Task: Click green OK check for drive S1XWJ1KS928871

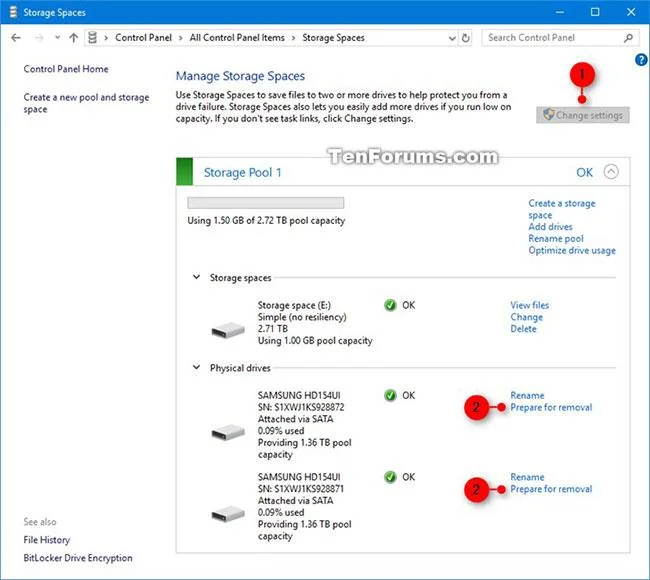Action: 390,477
